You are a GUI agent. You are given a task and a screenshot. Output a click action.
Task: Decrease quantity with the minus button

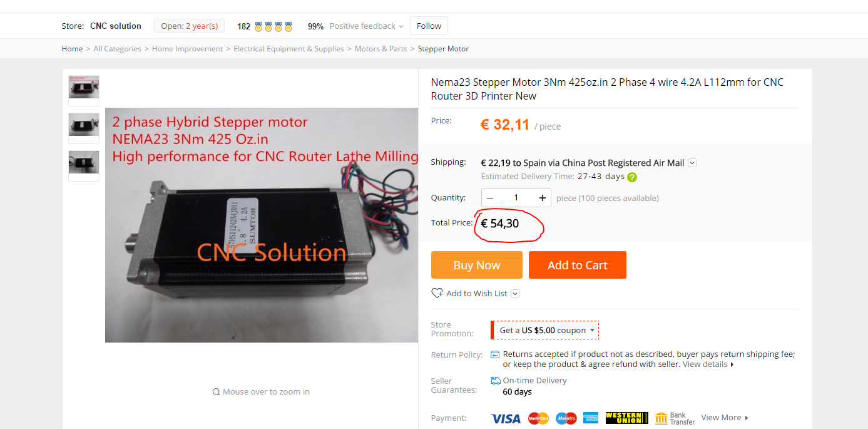tap(490, 198)
